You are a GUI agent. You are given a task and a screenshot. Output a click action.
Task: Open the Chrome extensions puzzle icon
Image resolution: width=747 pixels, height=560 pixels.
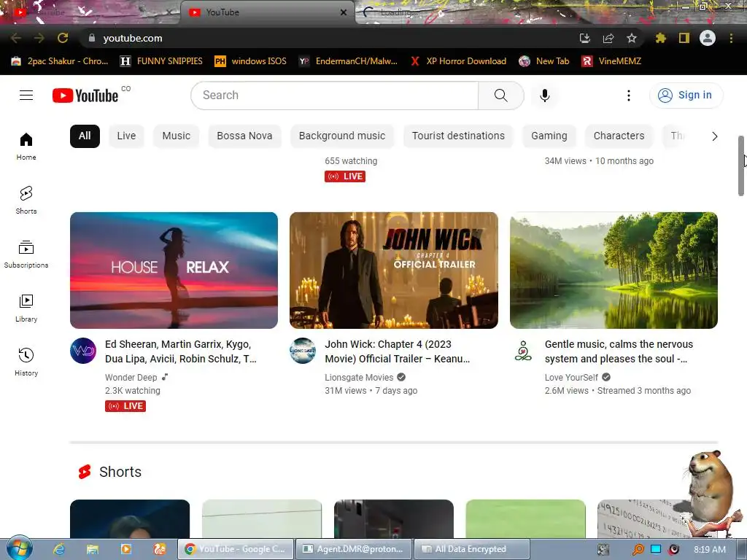[x=660, y=38]
